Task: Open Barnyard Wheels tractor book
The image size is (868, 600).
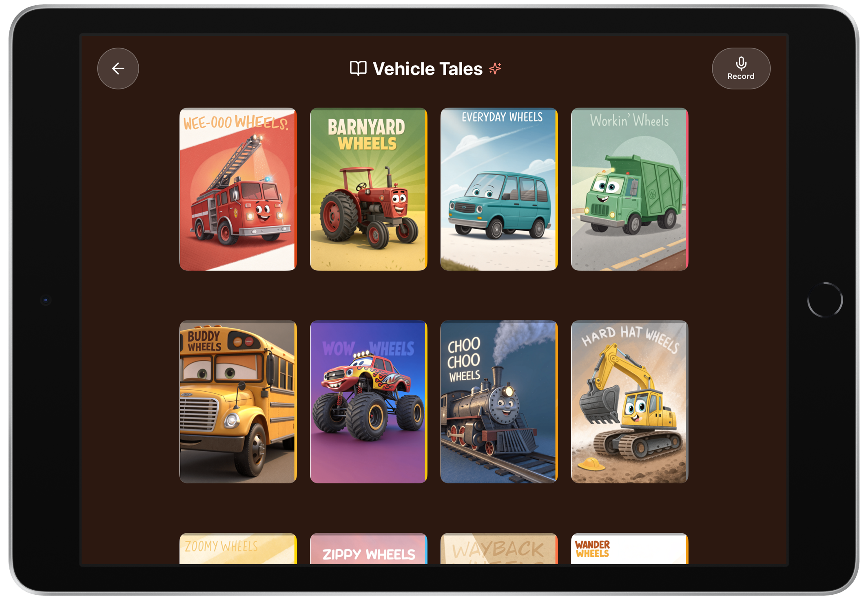Action: click(x=368, y=189)
